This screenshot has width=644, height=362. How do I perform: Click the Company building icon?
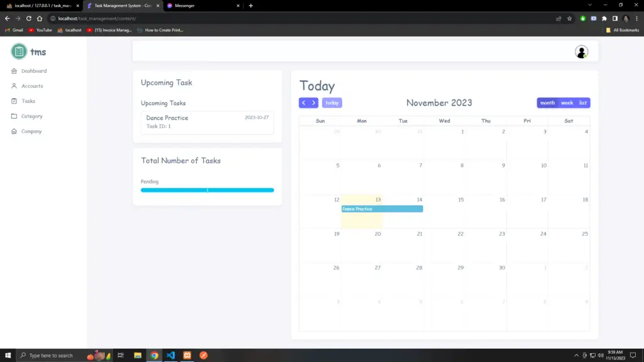(14, 131)
